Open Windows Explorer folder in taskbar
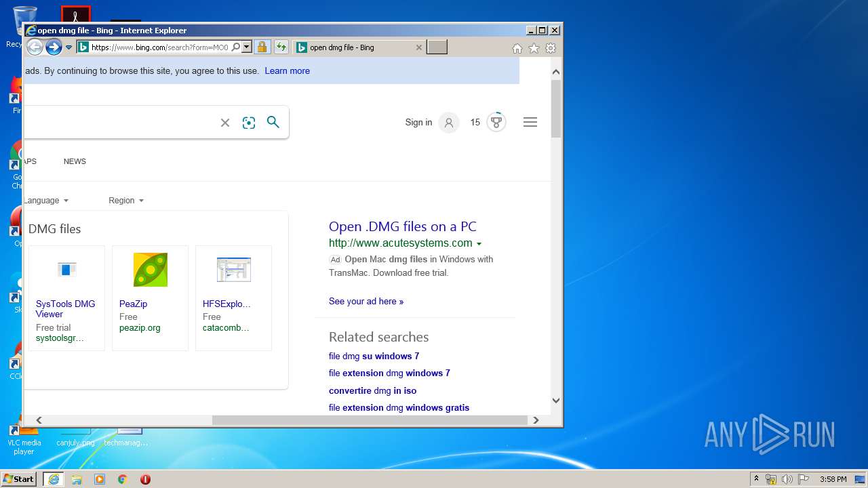Viewport: 868px width, 488px height. [x=77, y=479]
